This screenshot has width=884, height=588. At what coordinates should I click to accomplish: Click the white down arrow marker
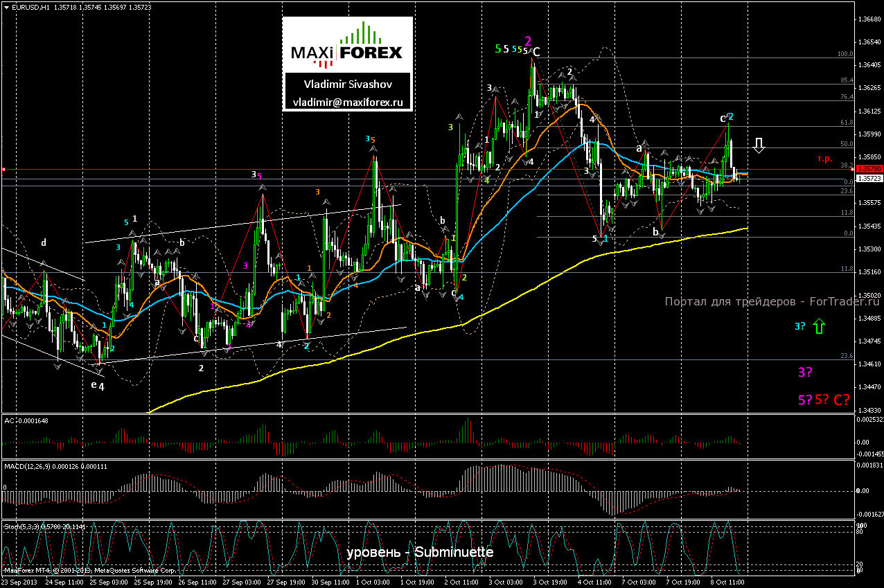(759, 145)
